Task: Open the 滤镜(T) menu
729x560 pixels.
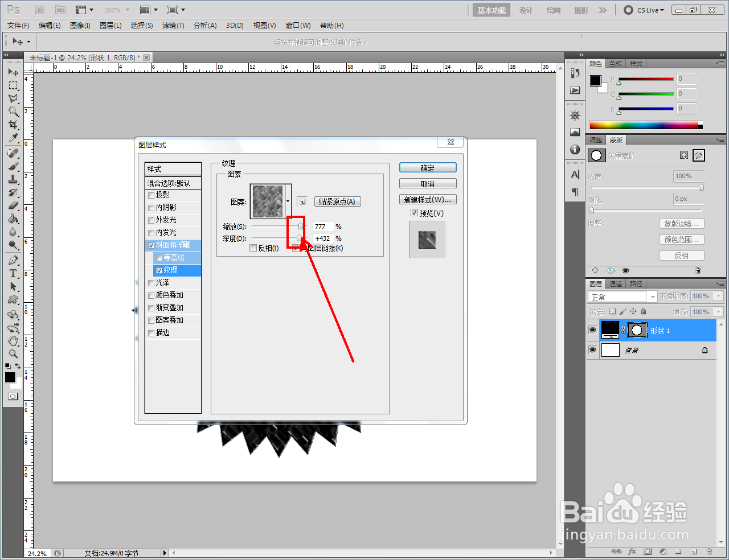Action: (173, 26)
